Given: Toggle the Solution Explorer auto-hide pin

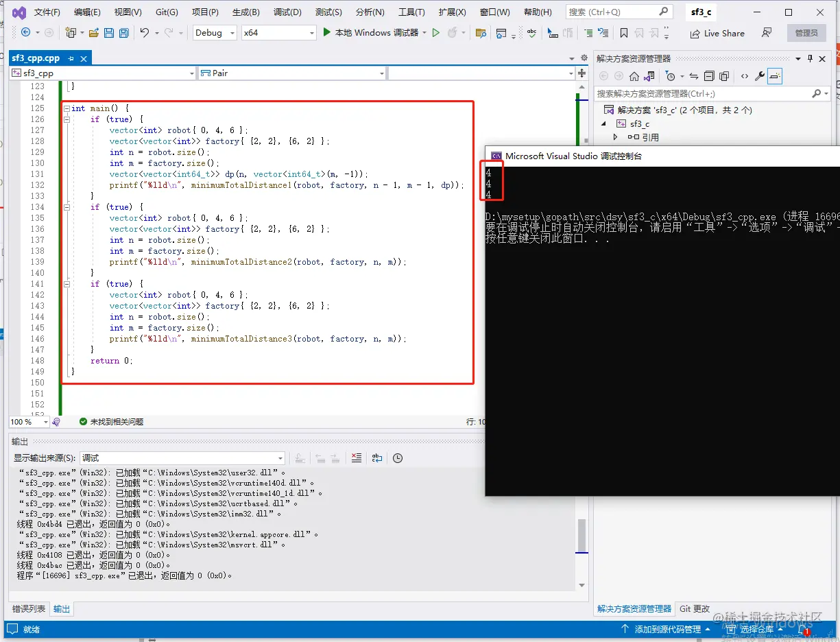Looking at the screenshot, I should pyautogui.click(x=810, y=59).
